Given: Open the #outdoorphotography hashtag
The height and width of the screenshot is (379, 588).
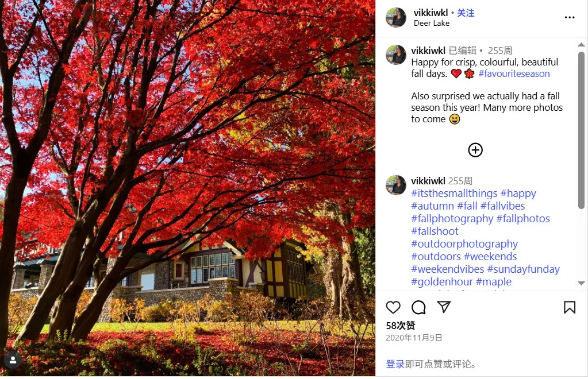Looking at the screenshot, I should (x=464, y=244).
